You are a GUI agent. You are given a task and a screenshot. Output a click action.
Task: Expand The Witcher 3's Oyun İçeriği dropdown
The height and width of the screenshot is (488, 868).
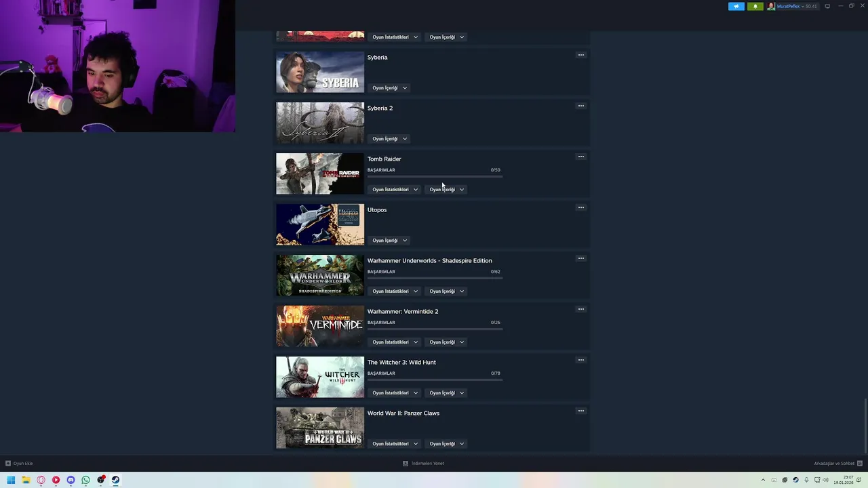(446, 393)
